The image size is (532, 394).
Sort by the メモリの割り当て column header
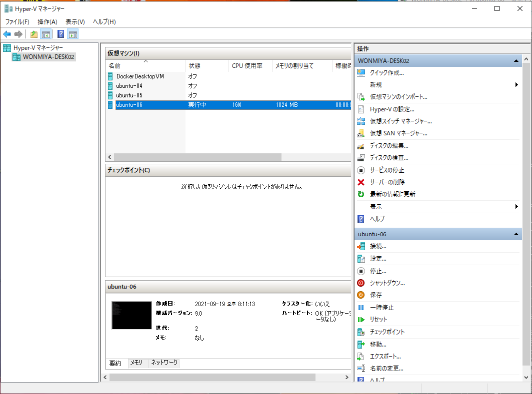coord(301,66)
